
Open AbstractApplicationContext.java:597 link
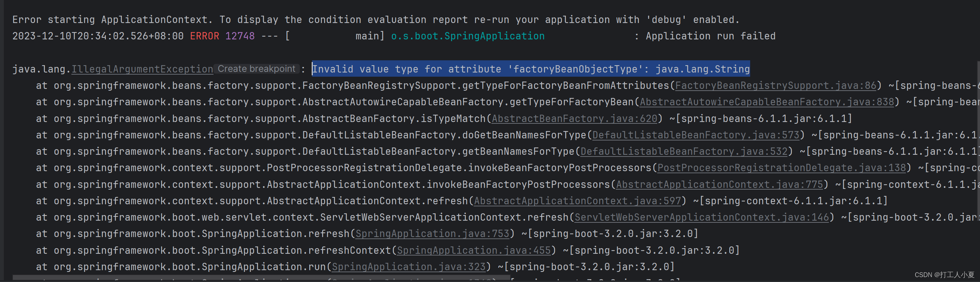click(577, 201)
